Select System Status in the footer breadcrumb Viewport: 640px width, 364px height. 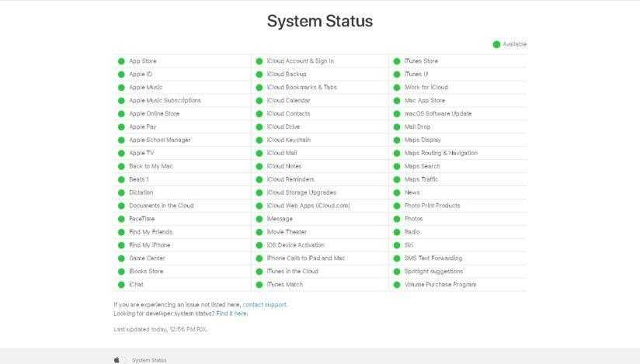tap(149, 360)
